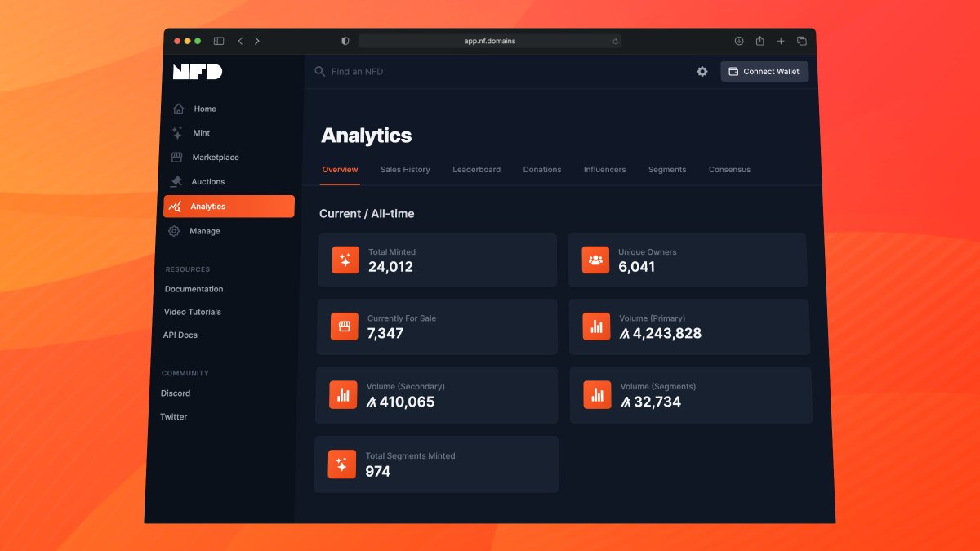This screenshot has width=980, height=551.
Task: Click the Connect Wallet button
Action: pyautogui.click(x=764, y=72)
